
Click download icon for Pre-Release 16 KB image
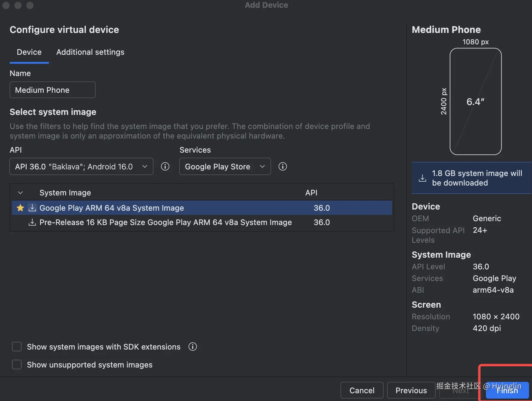tap(32, 222)
